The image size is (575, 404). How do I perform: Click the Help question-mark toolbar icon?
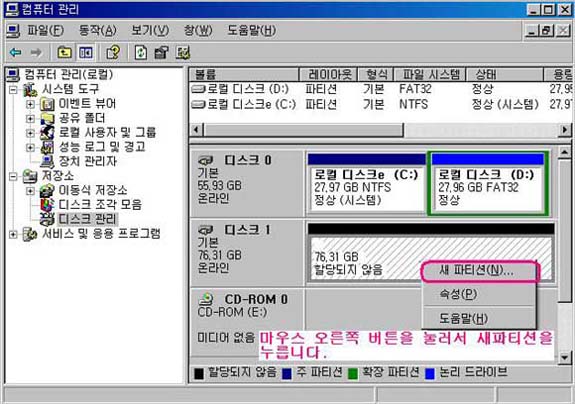click(x=113, y=53)
